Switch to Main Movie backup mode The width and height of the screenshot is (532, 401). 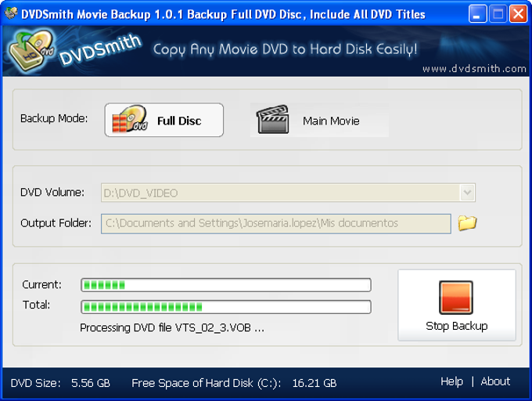[x=319, y=120]
